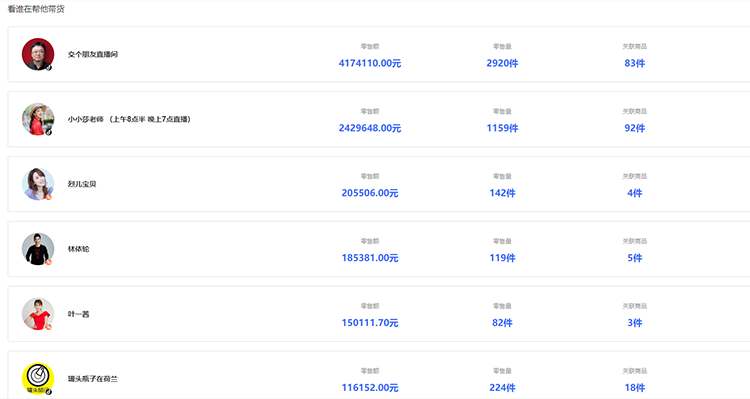Click 零售量 label in 烈儿宝贝 row
The height and width of the screenshot is (399, 750).
tap(502, 176)
